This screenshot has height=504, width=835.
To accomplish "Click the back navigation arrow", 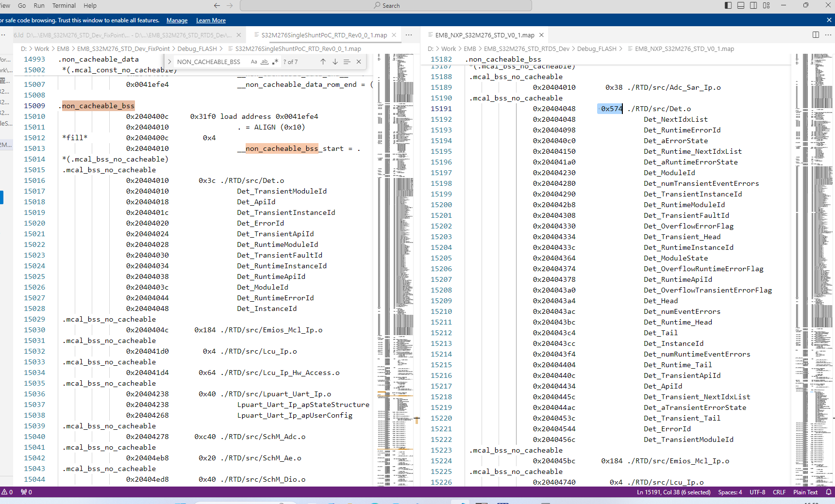I will point(217,5).
